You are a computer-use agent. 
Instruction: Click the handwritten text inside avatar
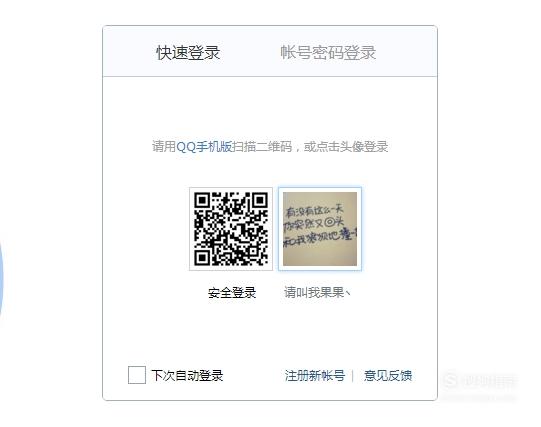click(319, 226)
